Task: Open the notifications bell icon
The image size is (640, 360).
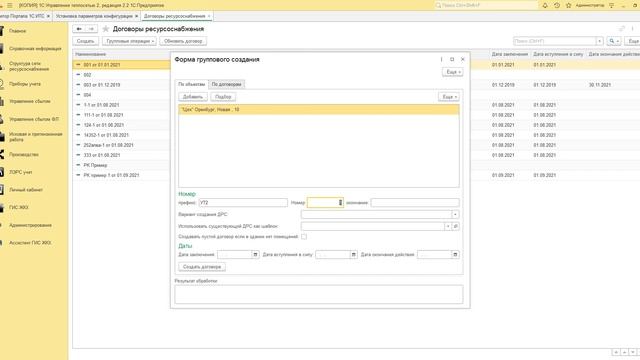Action: (545, 5)
